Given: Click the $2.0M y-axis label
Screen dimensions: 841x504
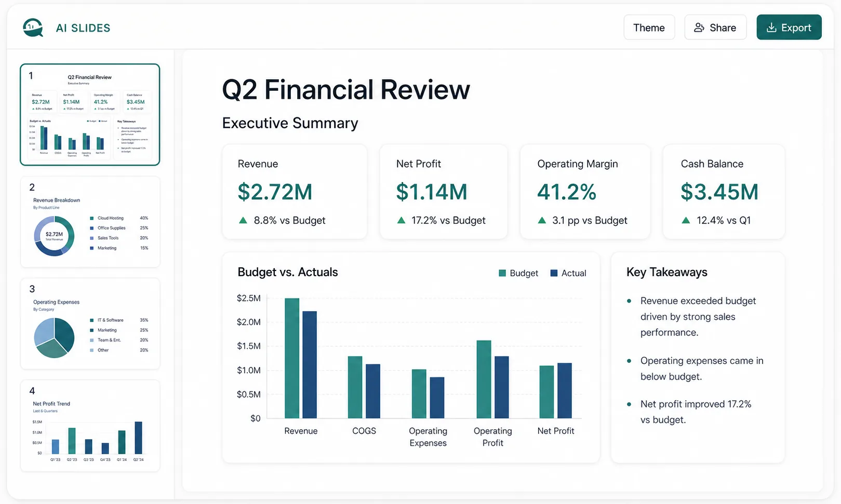Looking at the screenshot, I should click(x=249, y=322).
